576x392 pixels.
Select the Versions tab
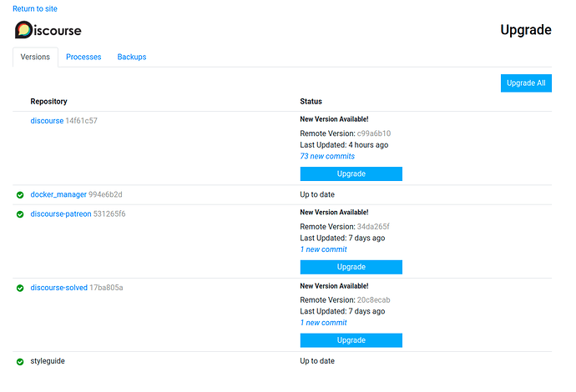pyautogui.click(x=35, y=57)
